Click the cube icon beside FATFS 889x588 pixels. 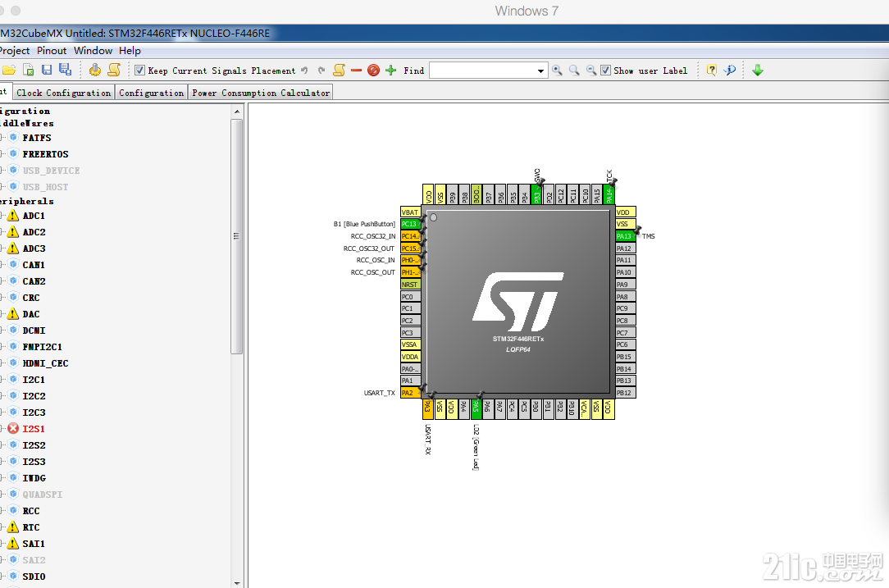[14, 137]
